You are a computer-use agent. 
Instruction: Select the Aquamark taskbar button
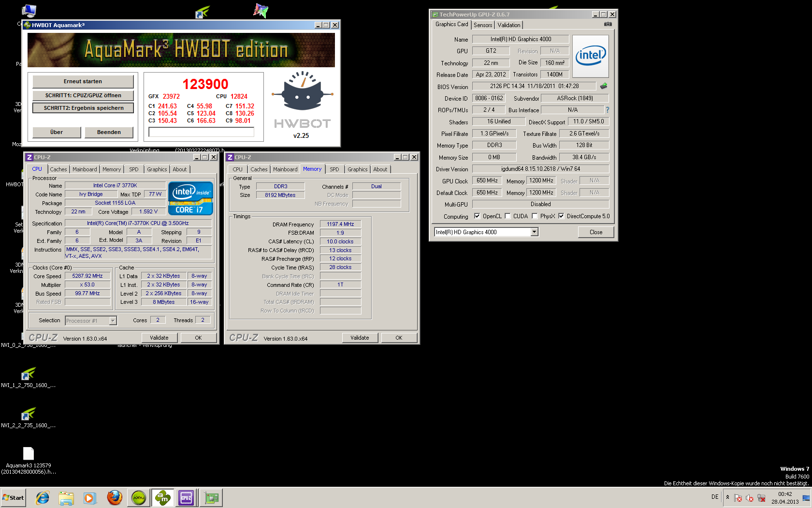coord(163,497)
